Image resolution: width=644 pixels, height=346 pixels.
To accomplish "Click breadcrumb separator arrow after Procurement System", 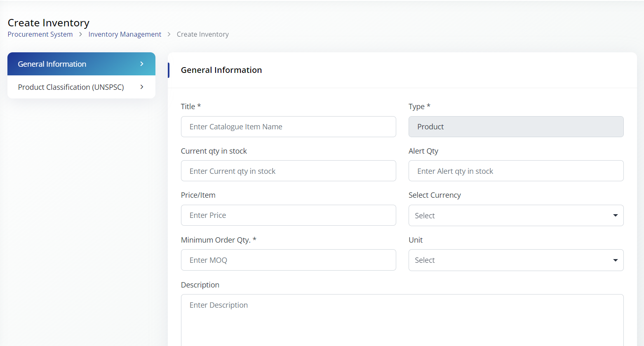I will click(x=80, y=34).
